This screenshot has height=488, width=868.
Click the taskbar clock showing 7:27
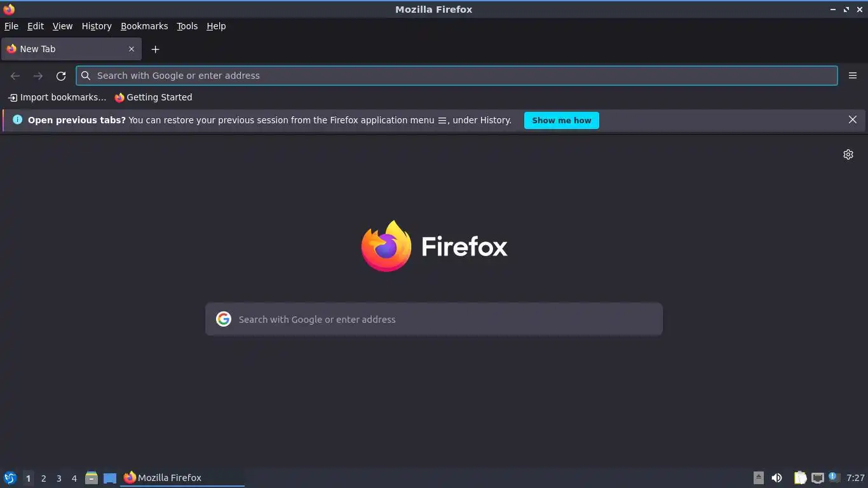coord(855,478)
